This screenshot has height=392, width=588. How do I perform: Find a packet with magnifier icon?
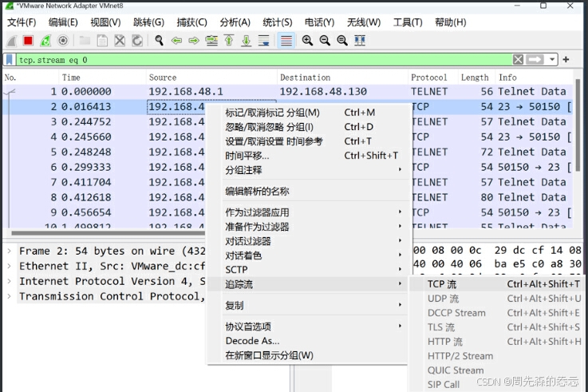159,41
